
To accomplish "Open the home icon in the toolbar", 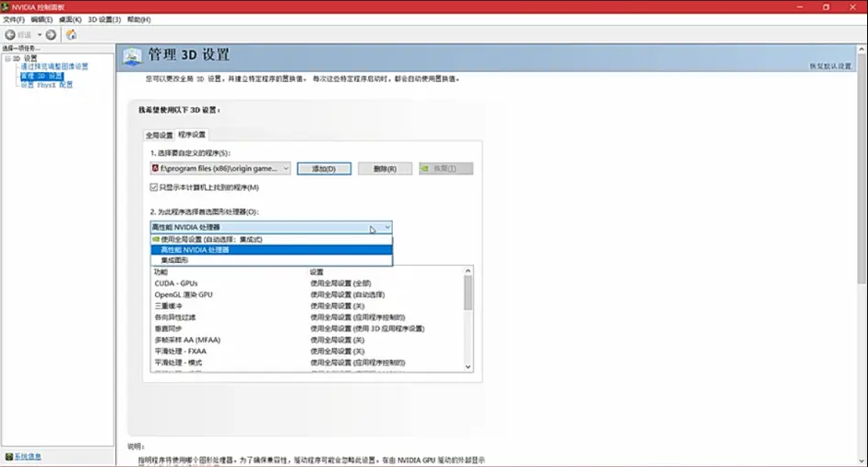I will (71, 35).
